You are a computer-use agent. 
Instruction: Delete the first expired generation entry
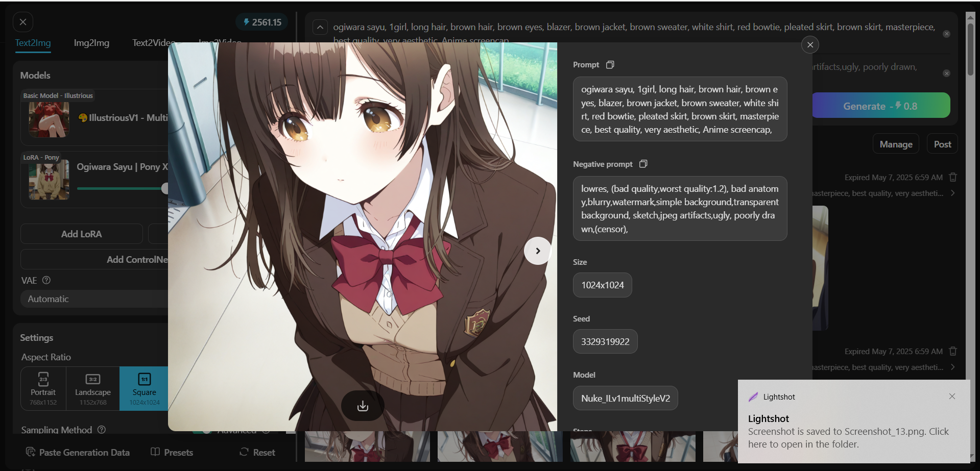[x=953, y=177]
